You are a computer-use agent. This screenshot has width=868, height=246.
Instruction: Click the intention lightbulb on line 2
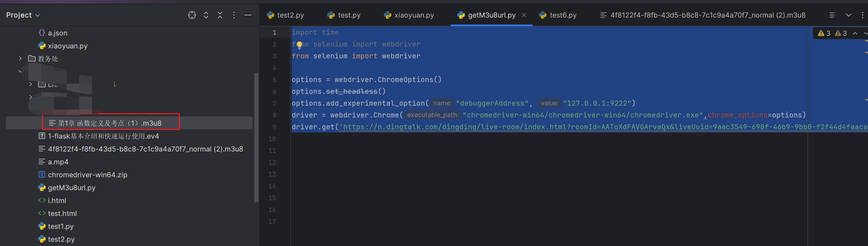pyautogui.click(x=299, y=45)
